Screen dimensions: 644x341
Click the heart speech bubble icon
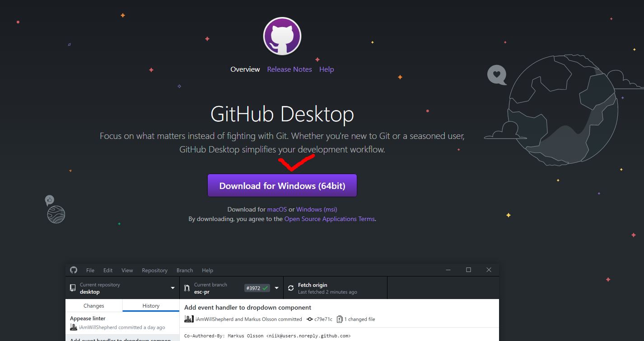coord(497,74)
